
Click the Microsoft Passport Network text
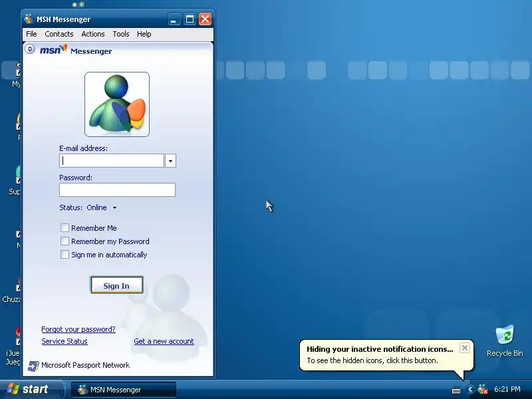pos(86,365)
